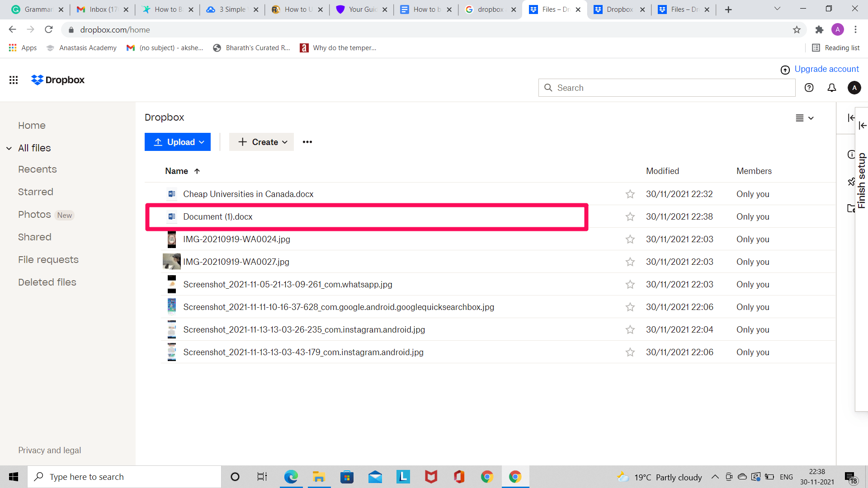The height and width of the screenshot is (488, 868).
Task: Go to Home in sidebar
Action: [x=32, y=126]
